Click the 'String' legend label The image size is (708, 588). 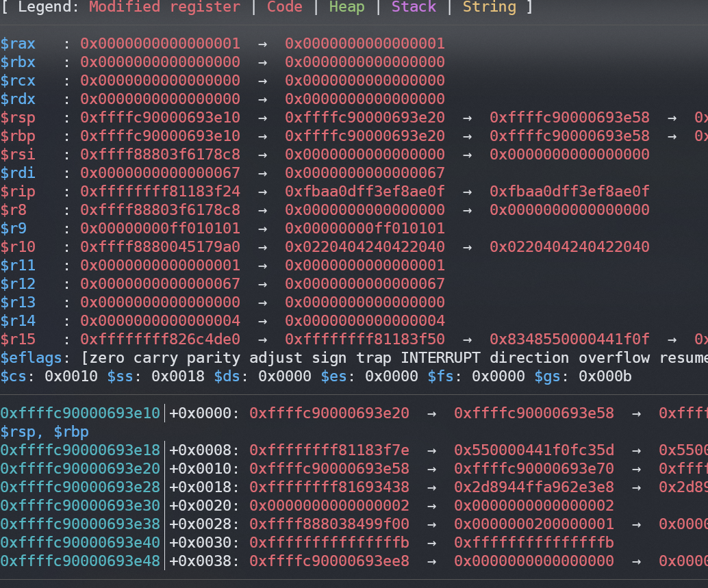[489, 8]
